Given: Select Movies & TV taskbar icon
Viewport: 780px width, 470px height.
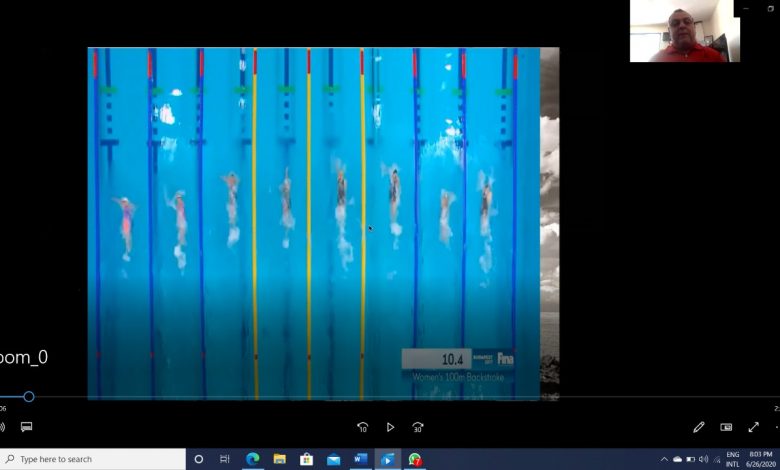Looking at the screenshot, I should tap(388, 459).
